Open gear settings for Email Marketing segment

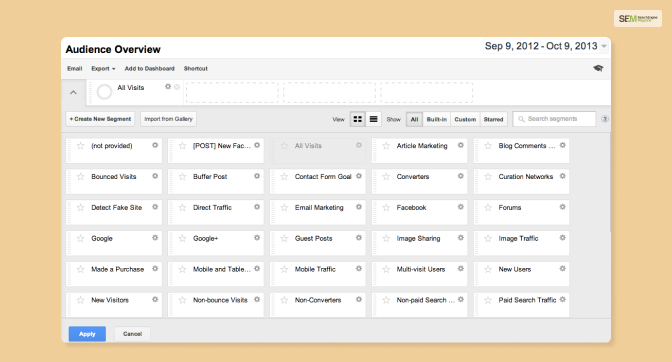(x=359, y=207)
